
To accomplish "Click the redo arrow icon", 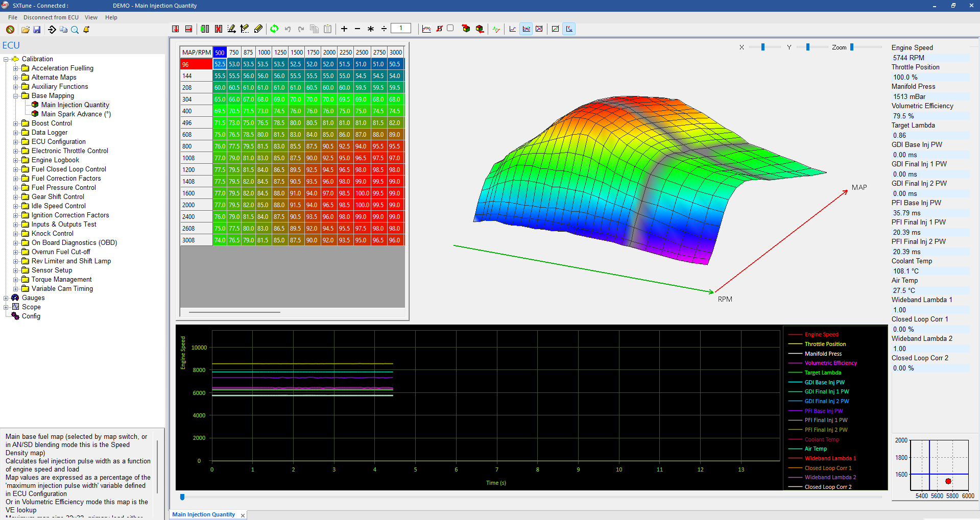I will click(x=301, y=29).
